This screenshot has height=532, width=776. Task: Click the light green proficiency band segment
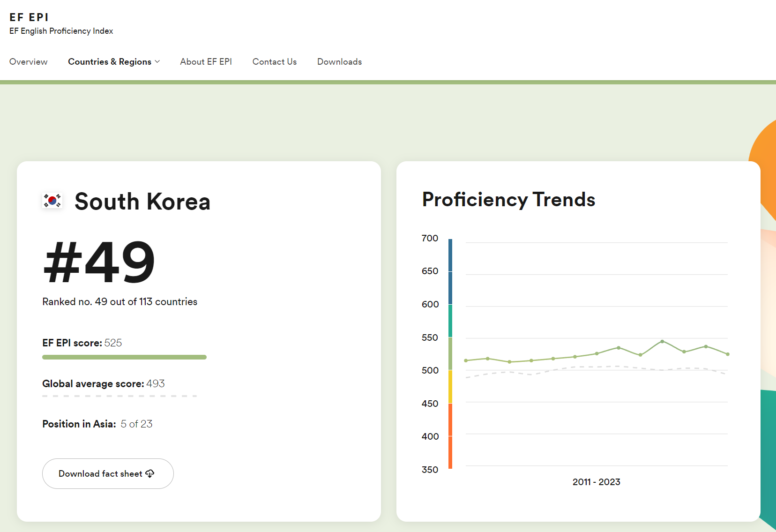[450, 354]
